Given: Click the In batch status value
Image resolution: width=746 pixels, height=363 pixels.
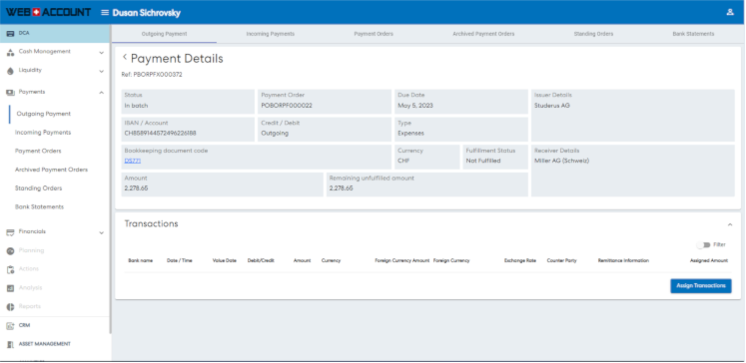Looking at the screenshot, I should (x=136, y=106).
